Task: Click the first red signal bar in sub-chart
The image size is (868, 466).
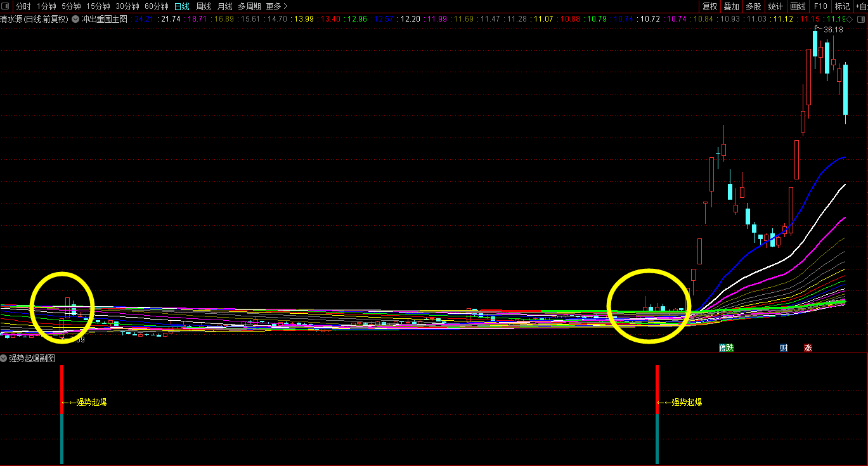Action: (62, 390)
